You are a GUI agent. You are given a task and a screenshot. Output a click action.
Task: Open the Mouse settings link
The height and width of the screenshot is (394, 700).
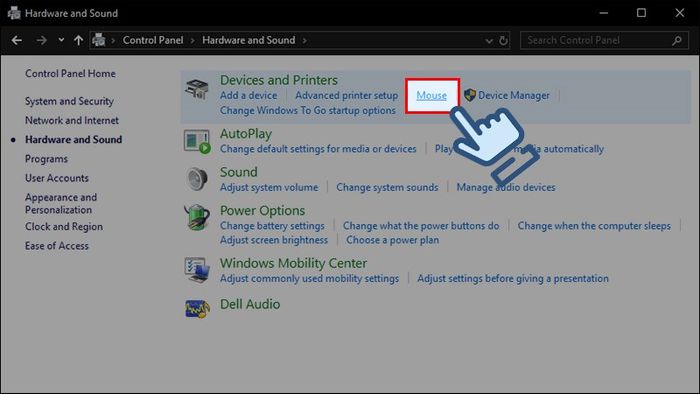tap(431, 95)
